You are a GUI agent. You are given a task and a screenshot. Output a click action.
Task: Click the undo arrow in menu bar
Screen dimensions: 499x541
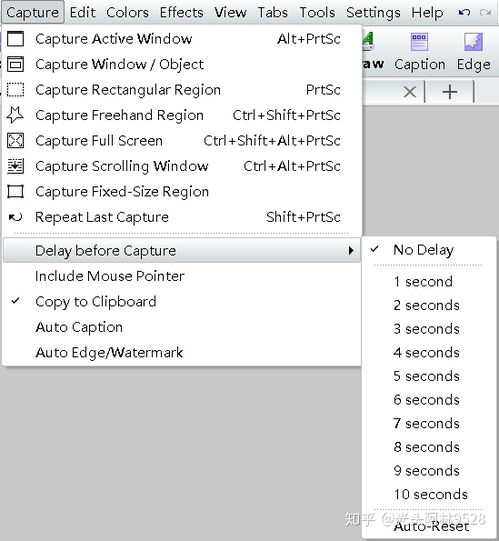(x=464, y=12)
